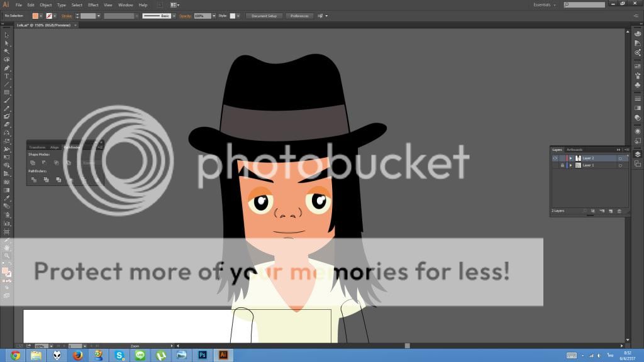
Task: Click the target circle of Layer 1
Action: point(620,165)
